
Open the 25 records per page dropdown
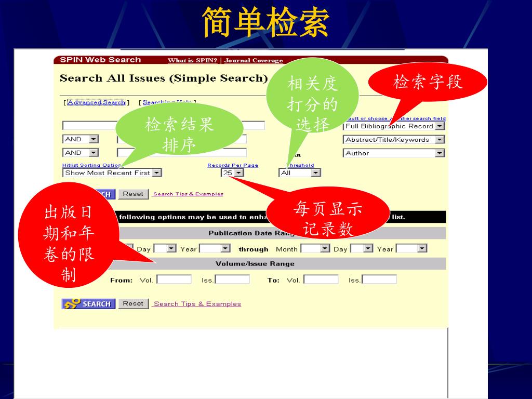click(232, 172)
